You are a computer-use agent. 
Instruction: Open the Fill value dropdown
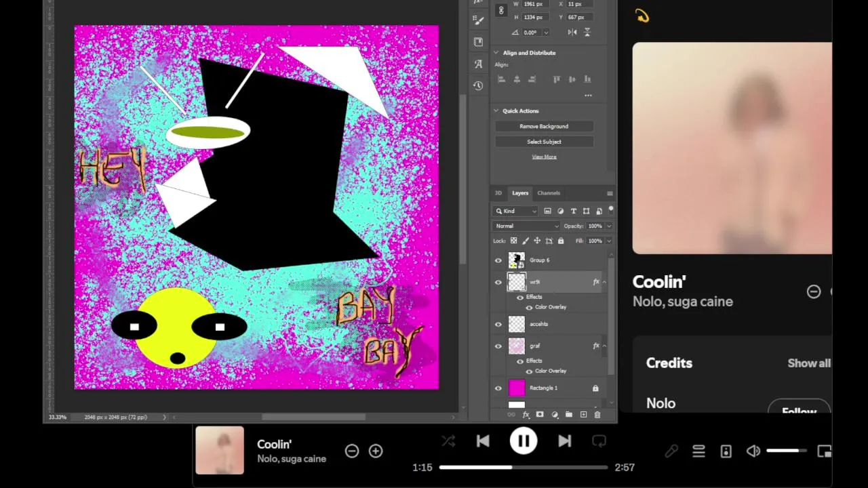(x=608, y=241)
